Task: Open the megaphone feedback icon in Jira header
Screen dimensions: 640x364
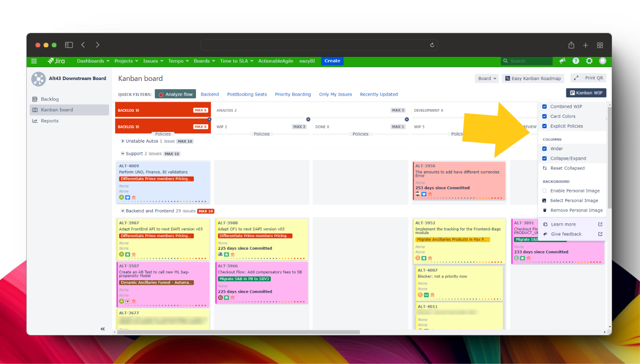Action: [562, 61]
